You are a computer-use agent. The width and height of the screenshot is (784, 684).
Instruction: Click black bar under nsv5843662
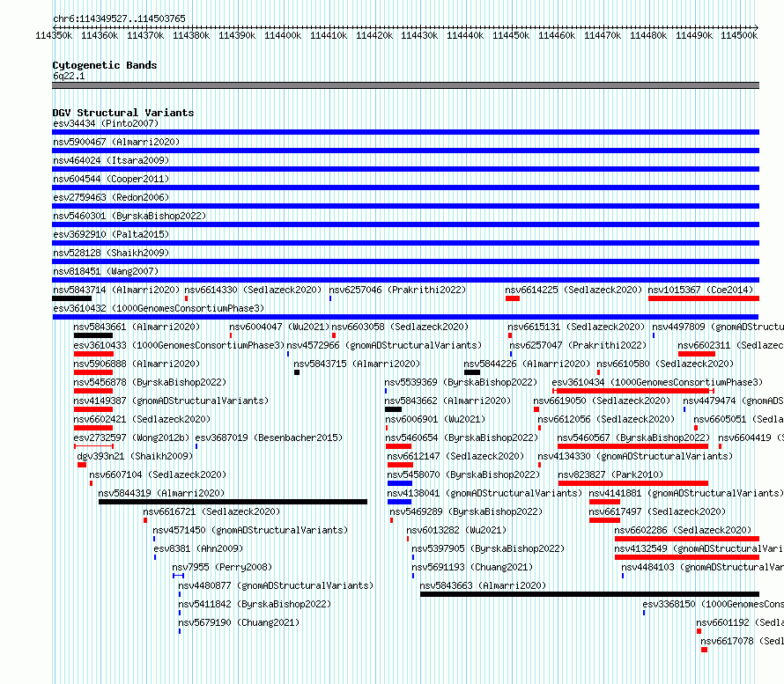coord(393,409)
